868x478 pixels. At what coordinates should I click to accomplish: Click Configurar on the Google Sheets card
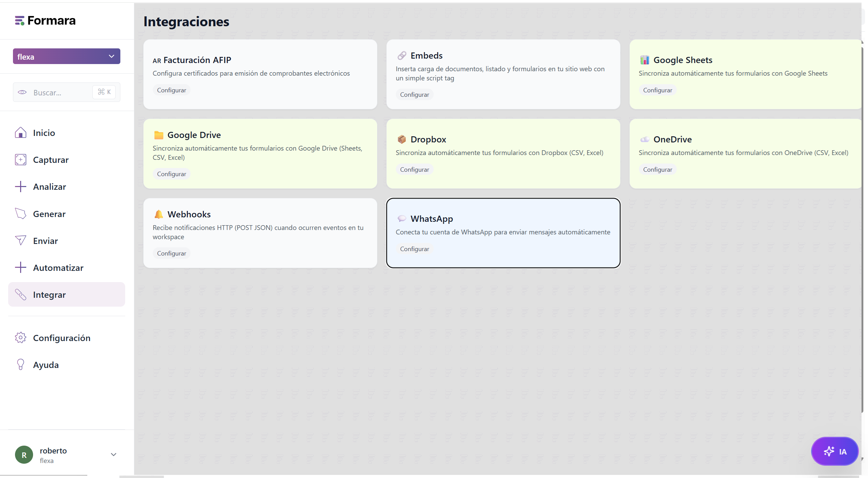point(658,90)
